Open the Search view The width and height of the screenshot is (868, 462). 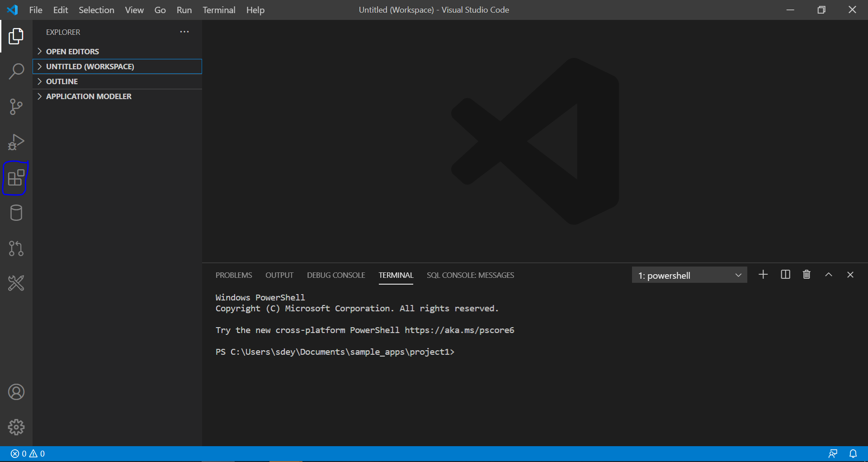coord(16,71)
